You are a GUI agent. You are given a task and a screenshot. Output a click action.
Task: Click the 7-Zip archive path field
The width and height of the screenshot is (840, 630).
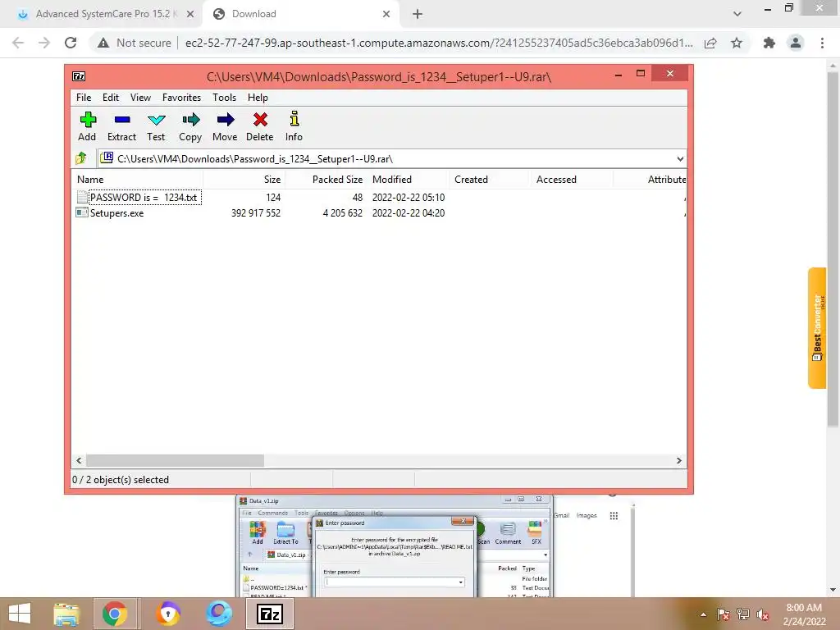391,158
